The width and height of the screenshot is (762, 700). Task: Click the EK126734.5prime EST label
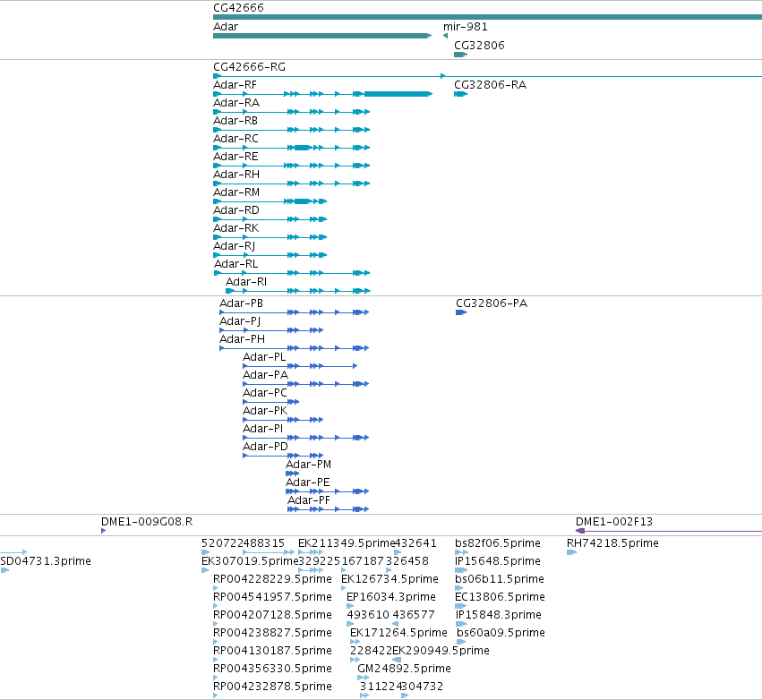click(390, 579)
